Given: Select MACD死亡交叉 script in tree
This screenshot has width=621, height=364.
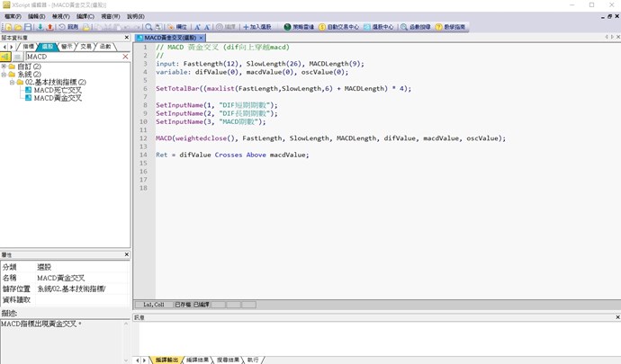Looking at the screenshot, I should (57, 90).
